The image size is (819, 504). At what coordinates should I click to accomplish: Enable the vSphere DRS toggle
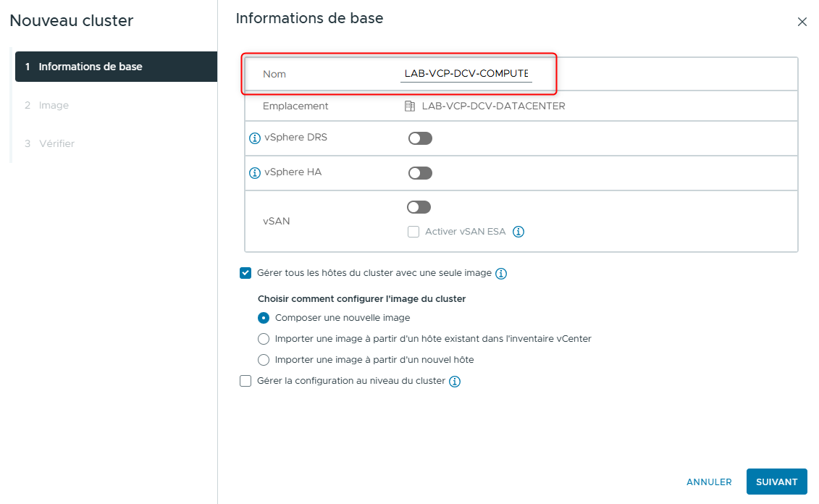(x=419, y=138)
